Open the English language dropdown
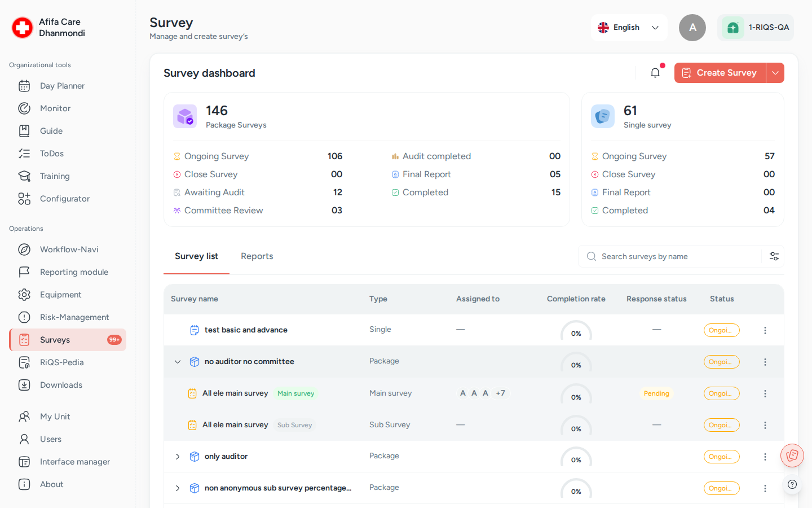Screen dimensions: 812x508 pos(629,28)
